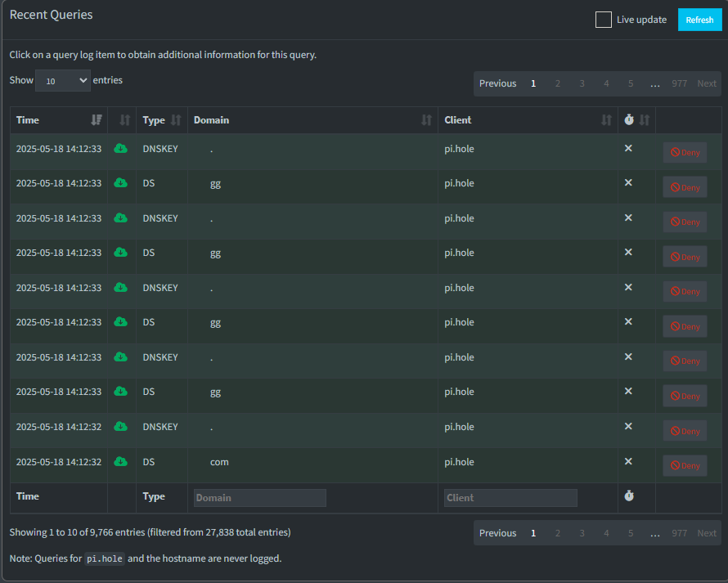Click Previous in top pagination
This screenshot has height=583, width=728.
[497, 83]
